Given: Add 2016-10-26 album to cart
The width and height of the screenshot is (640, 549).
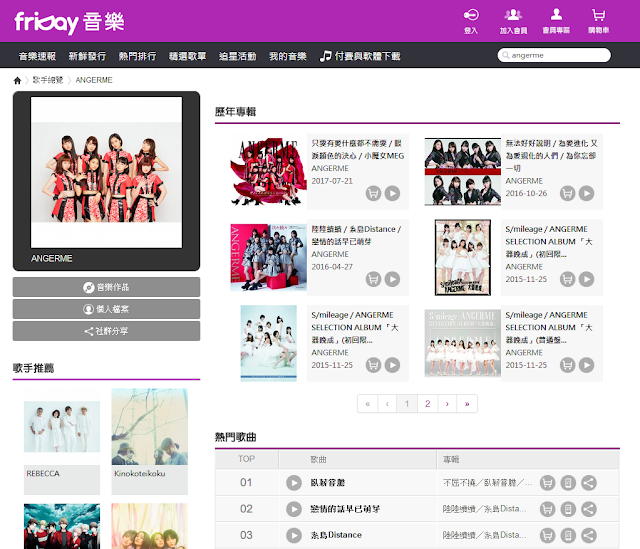Looking at the screenshot, I should point(567,193).
